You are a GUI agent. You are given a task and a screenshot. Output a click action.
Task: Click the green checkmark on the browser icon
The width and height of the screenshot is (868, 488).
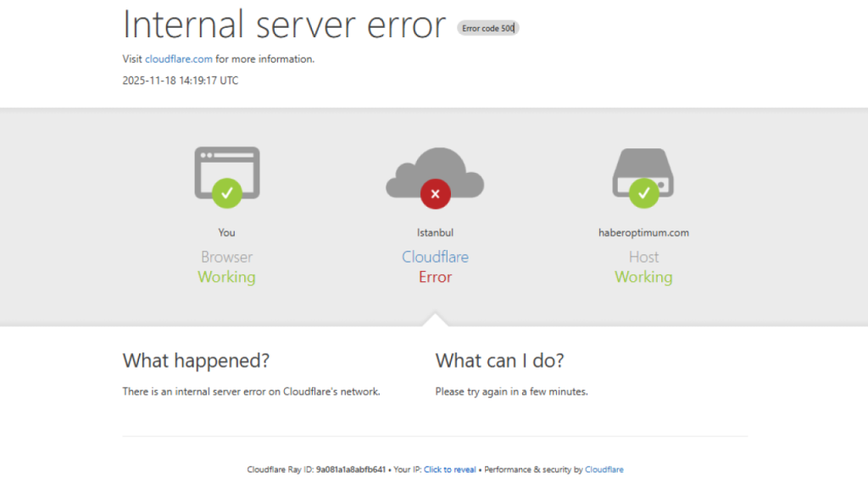(226, 193)
